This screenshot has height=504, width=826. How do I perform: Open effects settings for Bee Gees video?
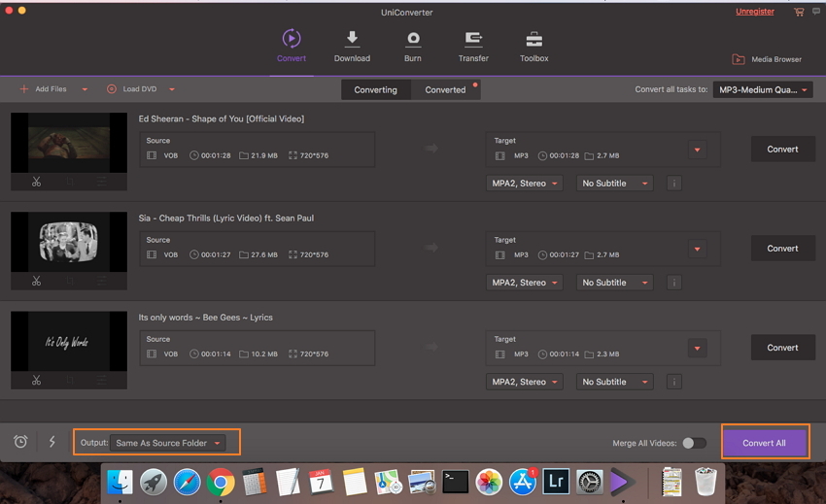(x=102, y=380)
